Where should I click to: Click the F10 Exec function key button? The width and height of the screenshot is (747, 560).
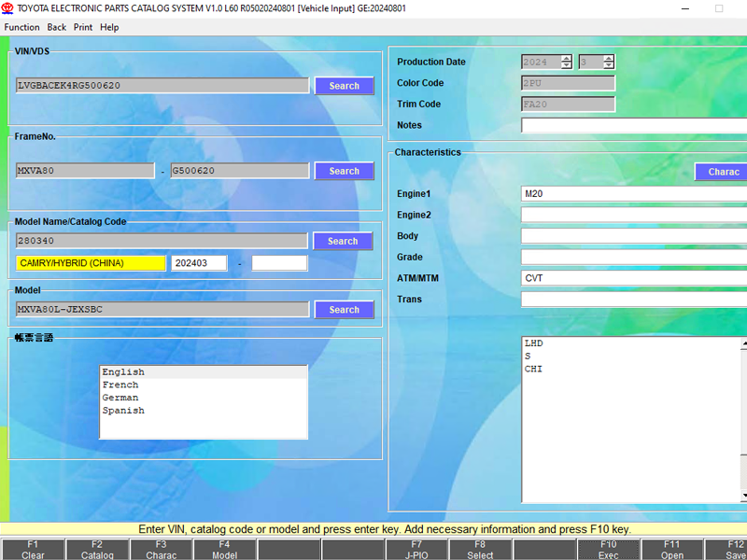[x=609, y=550]
